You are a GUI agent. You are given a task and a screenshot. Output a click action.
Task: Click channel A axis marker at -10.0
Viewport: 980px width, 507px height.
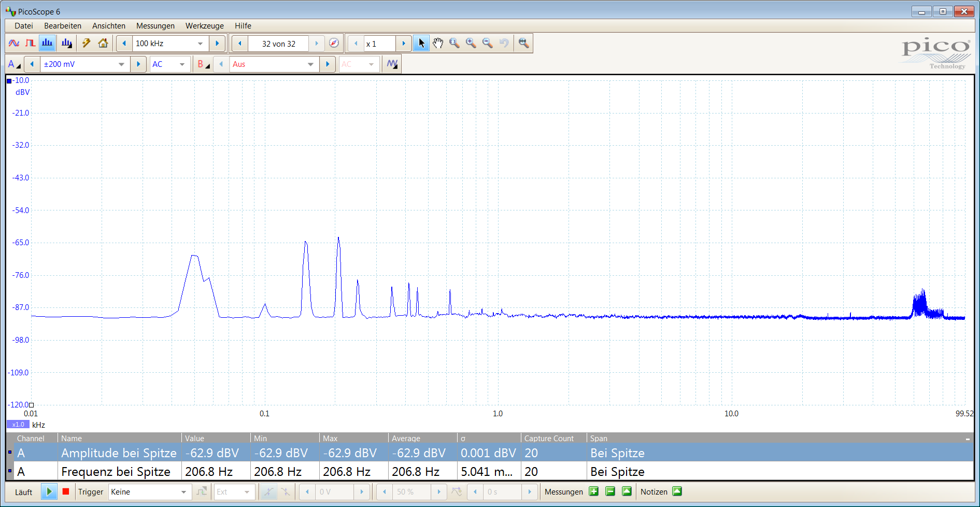pos(9,81)
